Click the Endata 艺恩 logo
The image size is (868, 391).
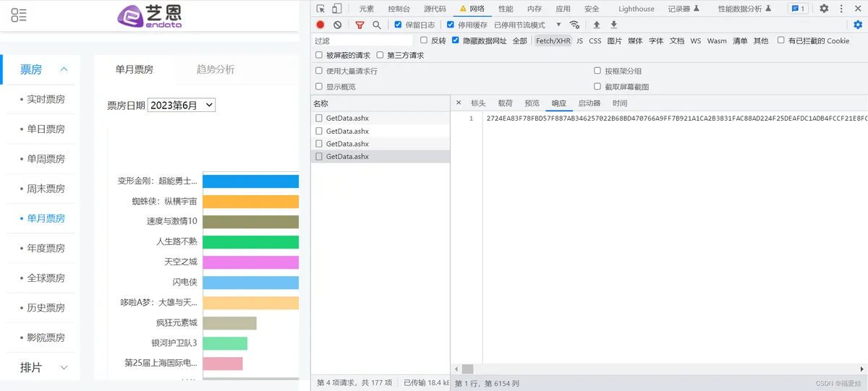(150, 16)
